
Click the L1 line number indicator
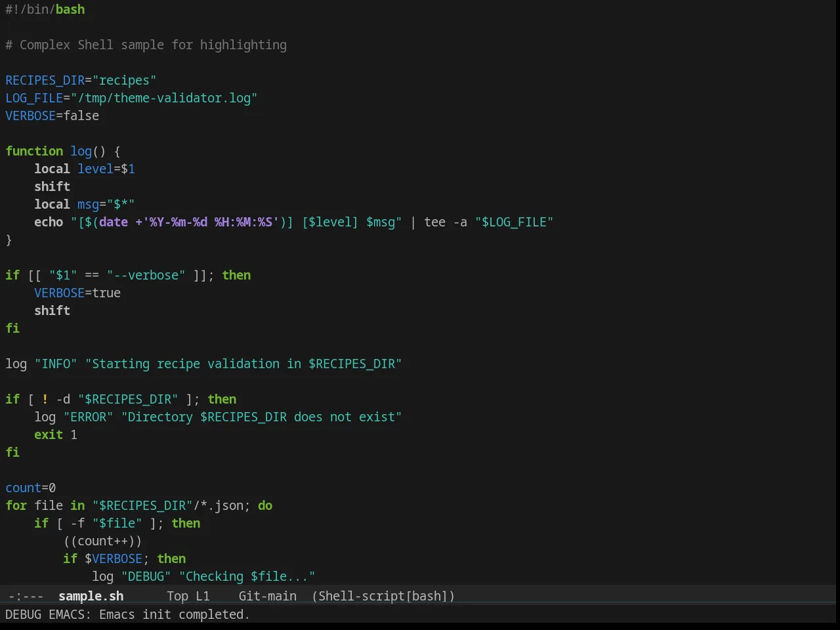[x=203, y=596]
